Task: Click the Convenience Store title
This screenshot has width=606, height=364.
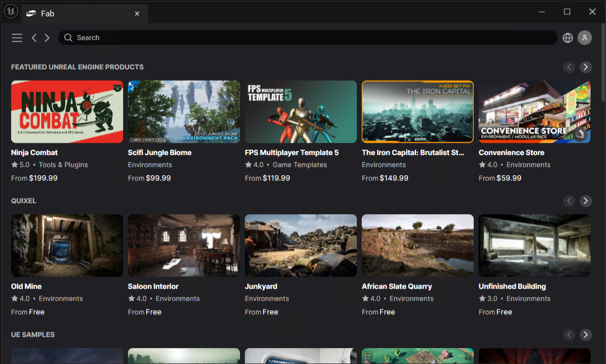Action: pyautogui.click(x=511, y=153)
